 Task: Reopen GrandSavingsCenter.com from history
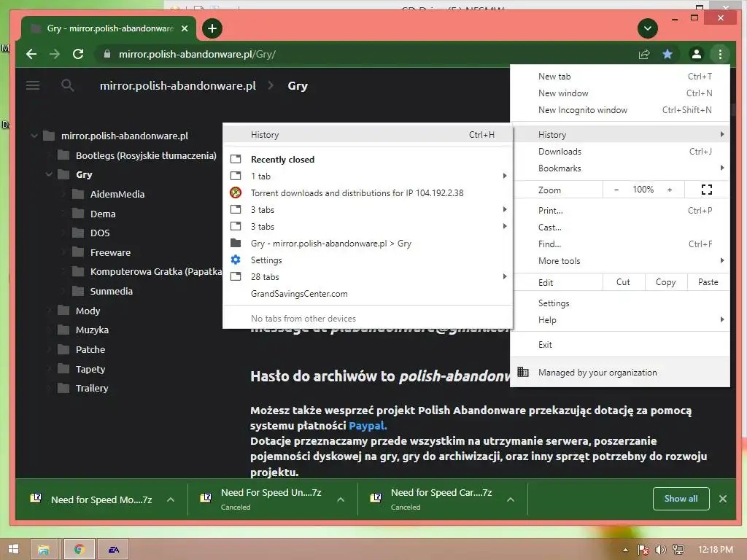(368, 294)
